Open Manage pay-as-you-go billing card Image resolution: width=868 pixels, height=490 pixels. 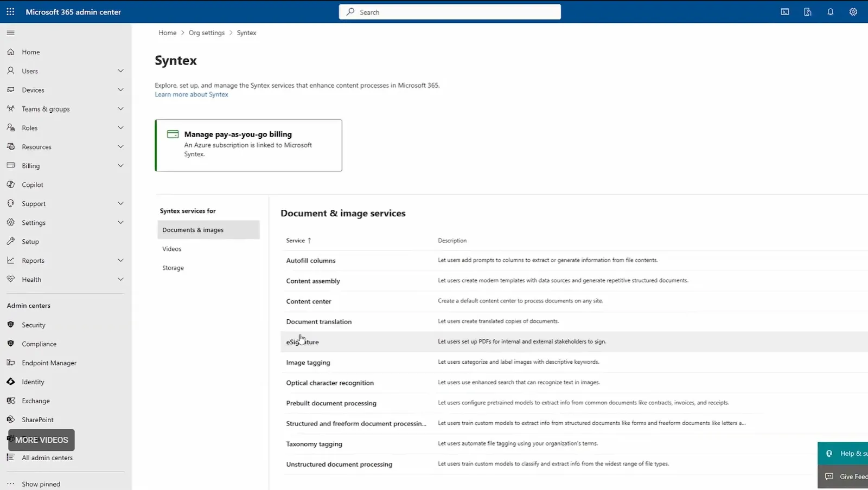(248, 145)
